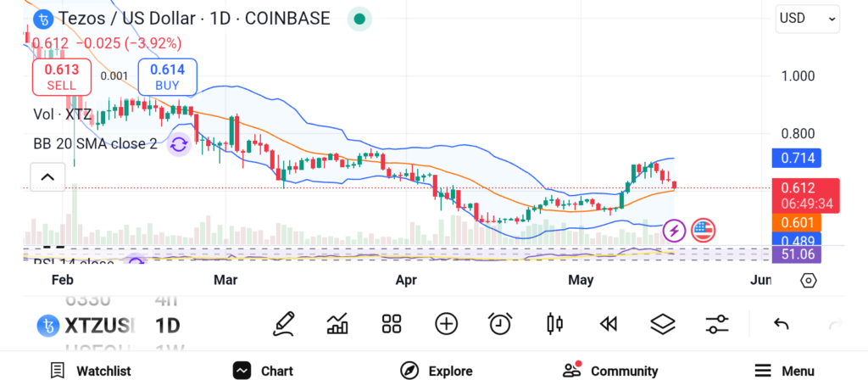
Task: Open the alert clock icon
Action: tap(500, 323)
